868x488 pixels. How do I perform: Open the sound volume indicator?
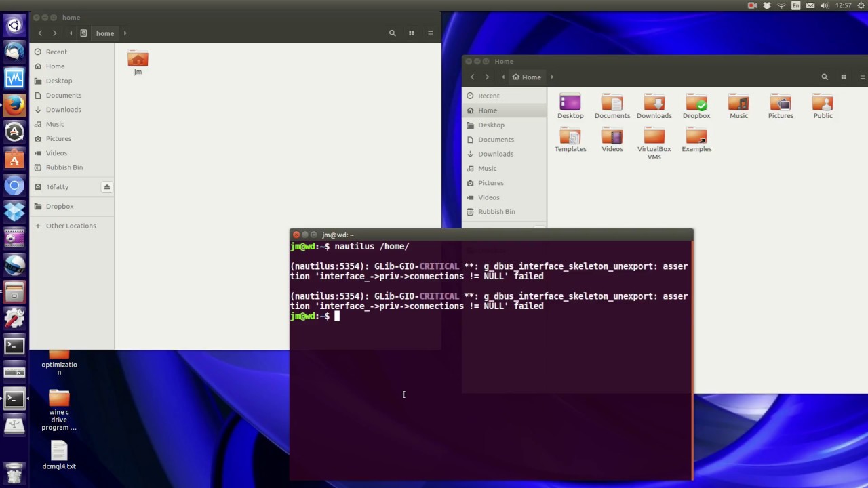tap(825, 5)
